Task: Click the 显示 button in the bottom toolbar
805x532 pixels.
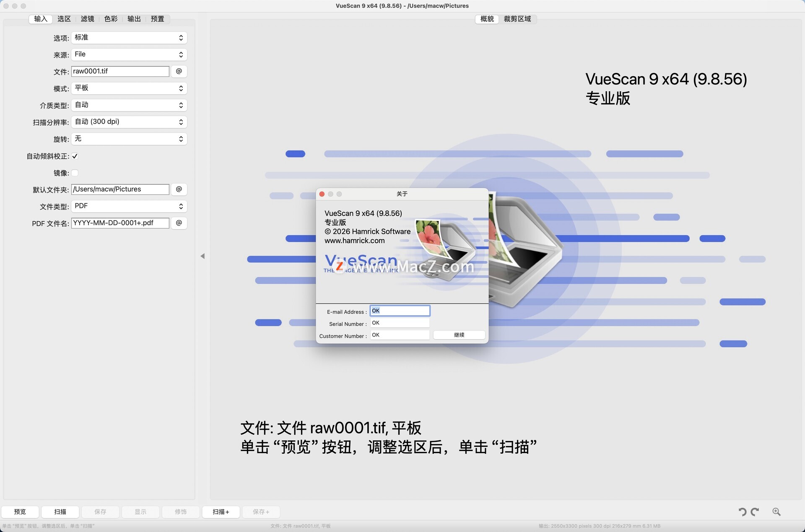Action: [140, 512]
